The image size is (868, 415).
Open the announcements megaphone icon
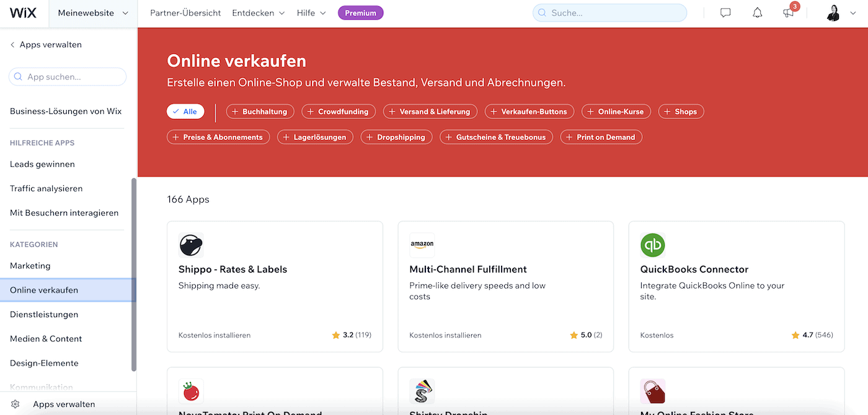point(789,13)
